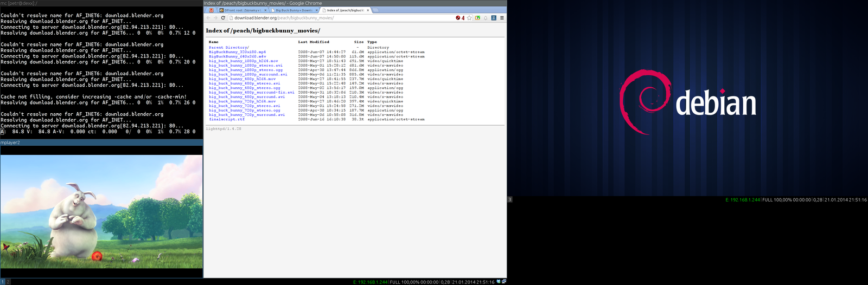Close the Index of /peach tab
Image resolution: width=868 pixels, height=285 pixels.
point(368,10)
